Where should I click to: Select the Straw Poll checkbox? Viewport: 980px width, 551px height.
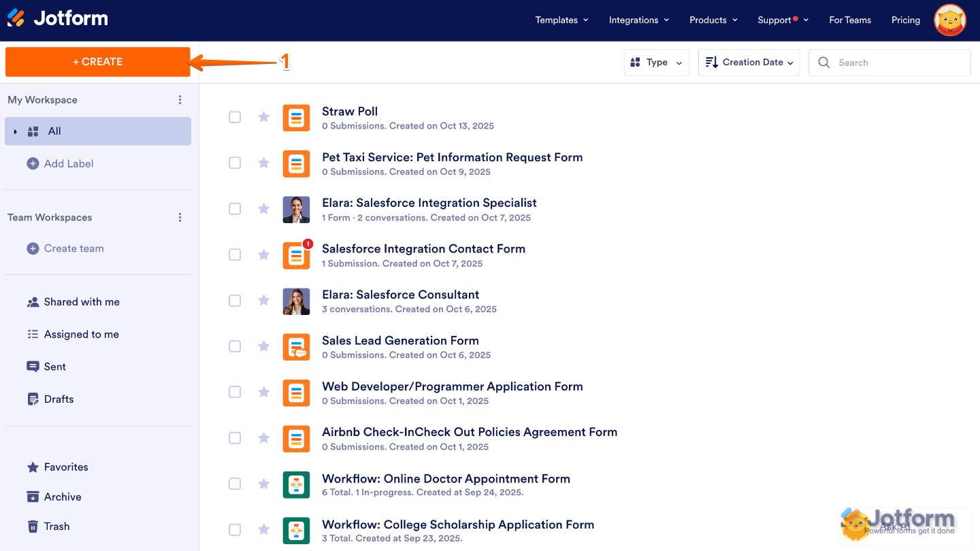tap(235, 117)
